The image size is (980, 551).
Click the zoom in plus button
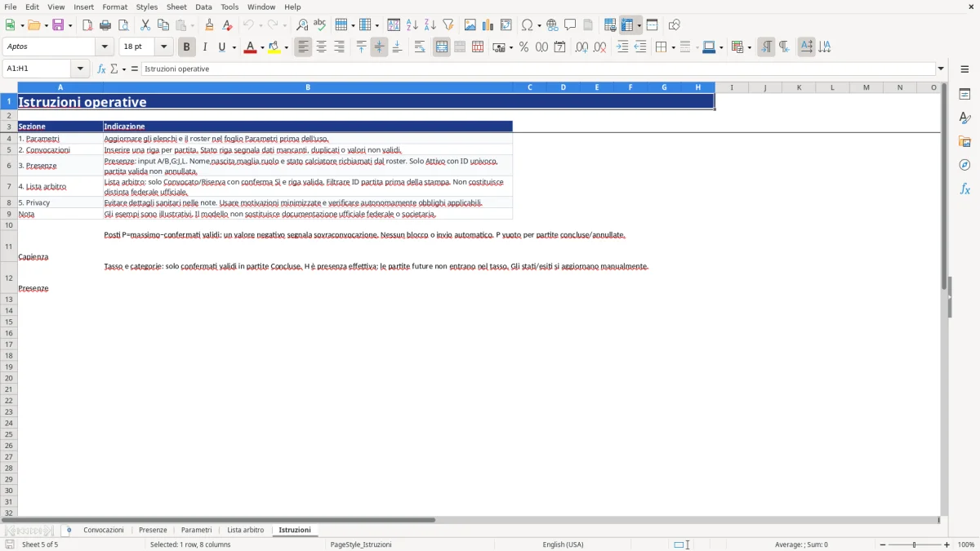(x=947, y=544)
